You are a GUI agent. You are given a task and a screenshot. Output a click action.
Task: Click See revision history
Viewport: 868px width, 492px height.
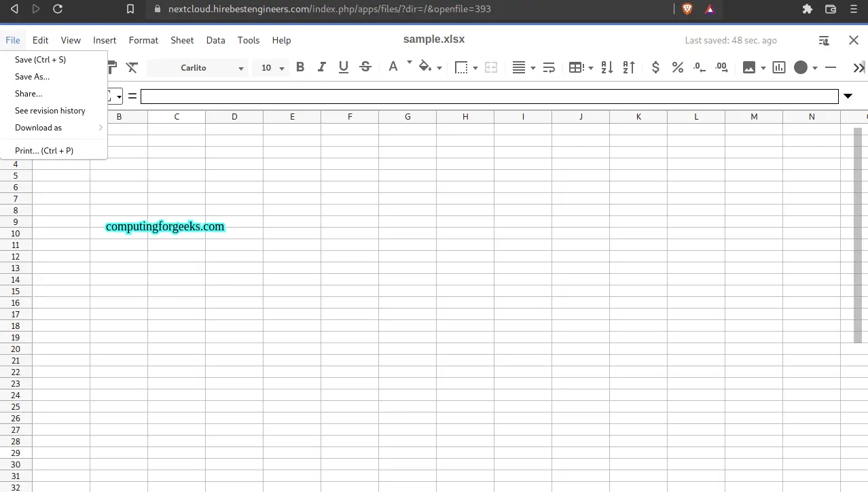tap(50, 111)
